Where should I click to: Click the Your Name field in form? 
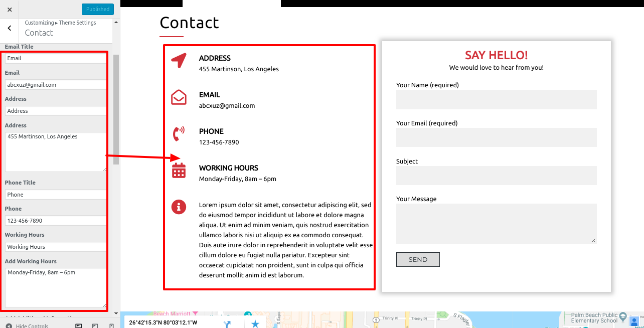click(496, 99)
